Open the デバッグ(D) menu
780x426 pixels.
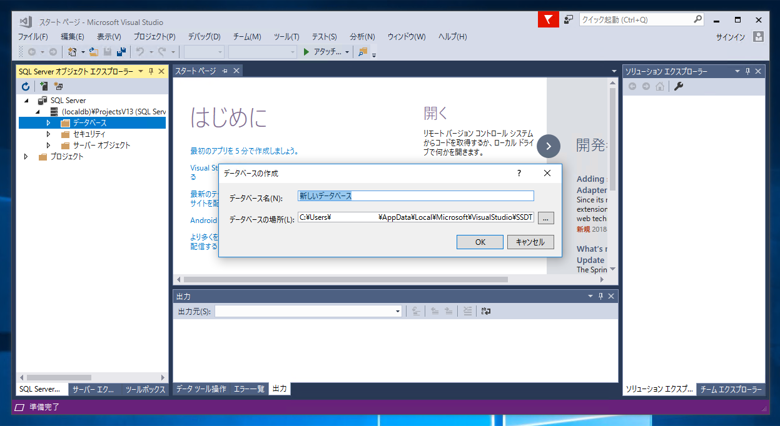pos(204,37)
